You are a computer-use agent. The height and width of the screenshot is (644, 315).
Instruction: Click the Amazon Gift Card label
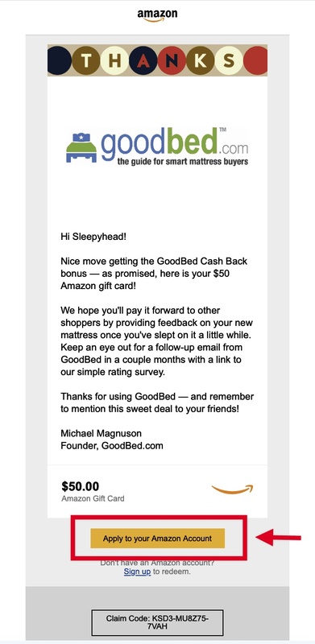(x=93, y=498)
